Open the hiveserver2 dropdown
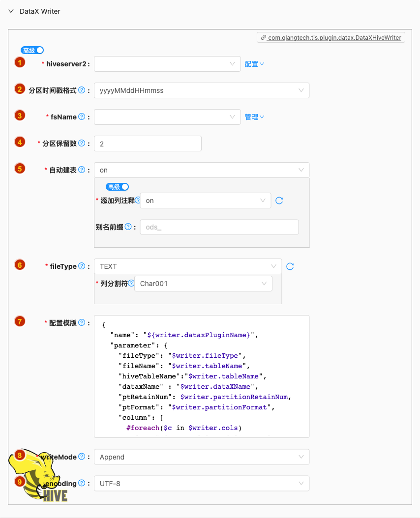This screenshot has height=518, width=420. (x=167, y=64)
